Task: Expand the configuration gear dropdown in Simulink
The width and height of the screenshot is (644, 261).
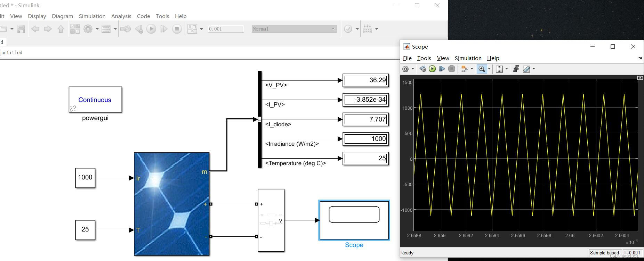Action: [97, 29]
